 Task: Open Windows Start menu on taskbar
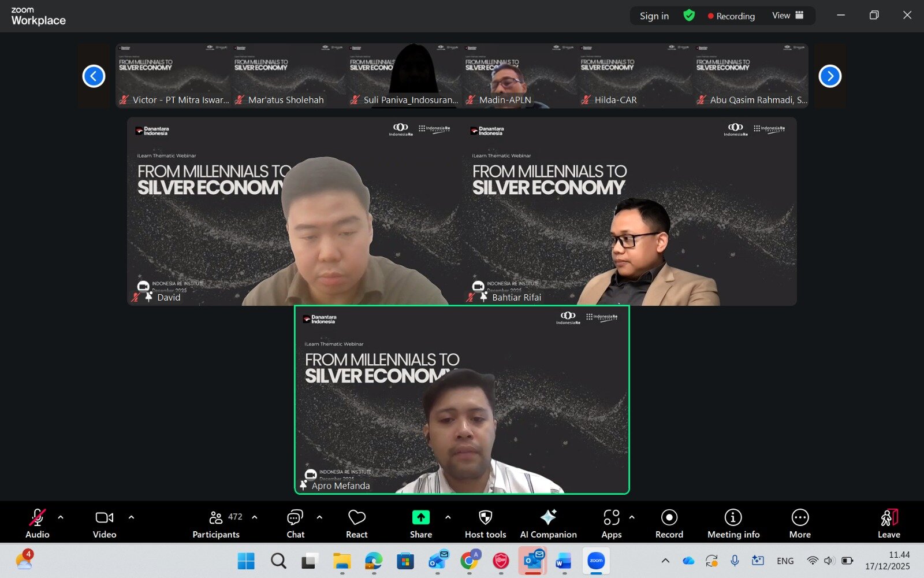(x=246, y=561)
